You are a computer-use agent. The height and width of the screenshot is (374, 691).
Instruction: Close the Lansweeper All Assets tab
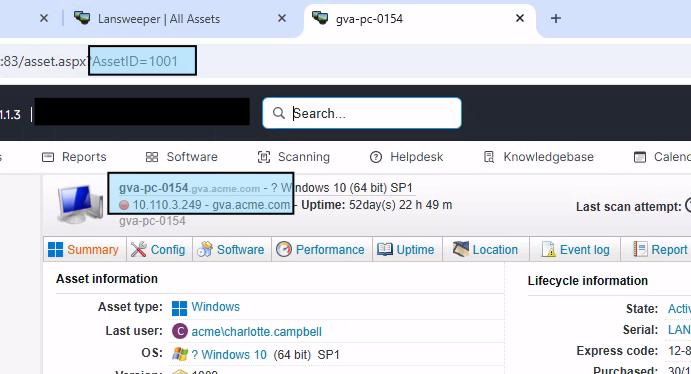(282, 18)
